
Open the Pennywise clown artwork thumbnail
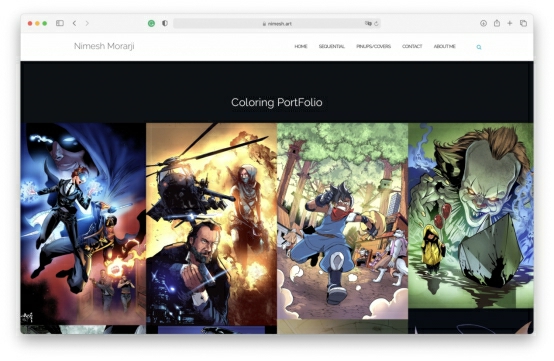[x=471, y=215]
